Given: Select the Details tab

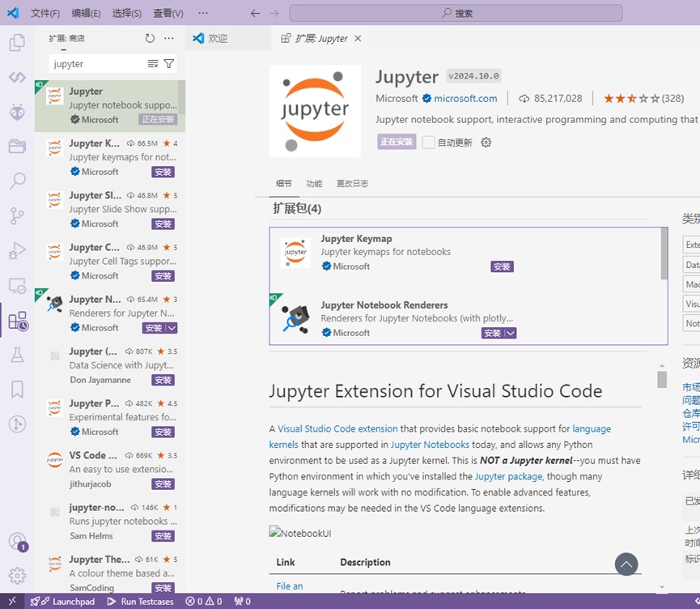Looking at the screenshot, I should coord(283,183).
